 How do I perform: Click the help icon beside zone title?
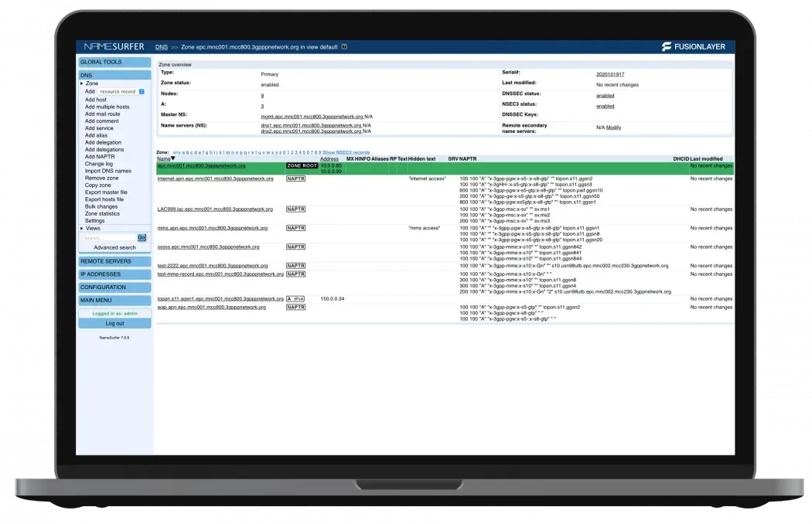[344, 46]
